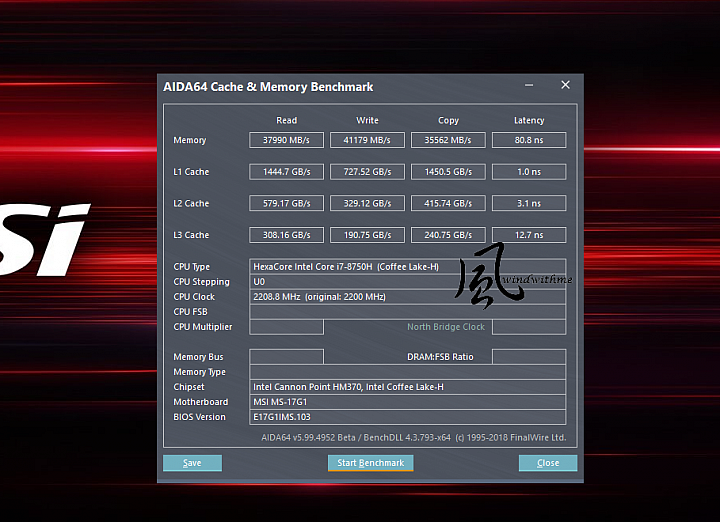Click the Memory Bus label
The height and width of the screenshot is (522, 720).
pyautogui.click(x=198, y=357)
